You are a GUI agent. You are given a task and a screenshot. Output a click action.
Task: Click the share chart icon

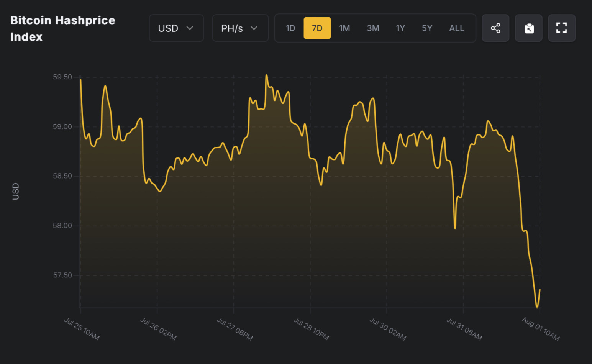pyautogui.click(x=495, y=28)
